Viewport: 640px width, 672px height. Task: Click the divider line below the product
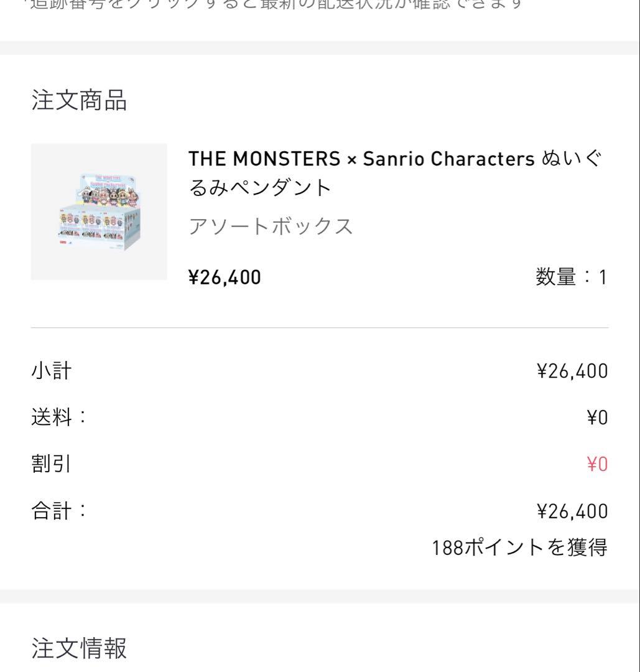pyautogui.click(x=320, y=328)
